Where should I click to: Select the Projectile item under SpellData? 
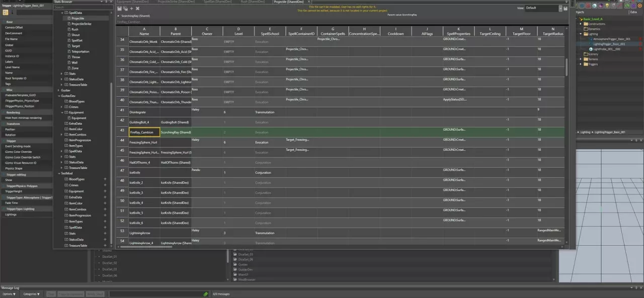pyautogui.click(x=78, y=18)
